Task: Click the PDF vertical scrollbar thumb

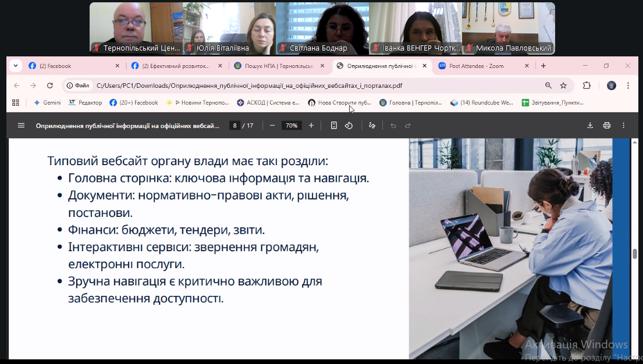Action: (635, 254)
